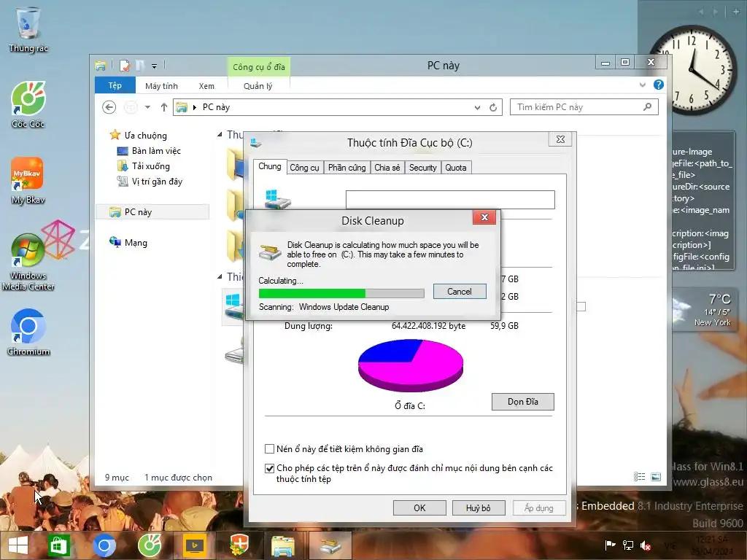
Task: Click the Disk Cleanup progress bar
Action: (341, 293)
